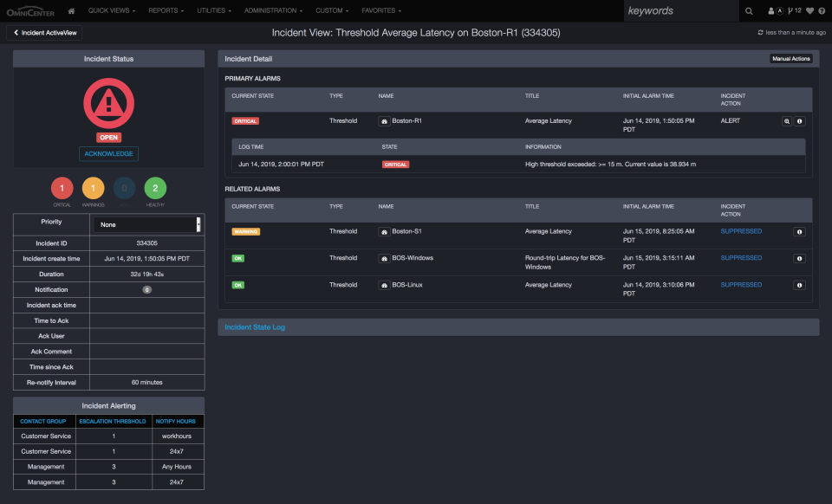Click the SUPPRESSED link for BOS-Windows

coord(741,258)
